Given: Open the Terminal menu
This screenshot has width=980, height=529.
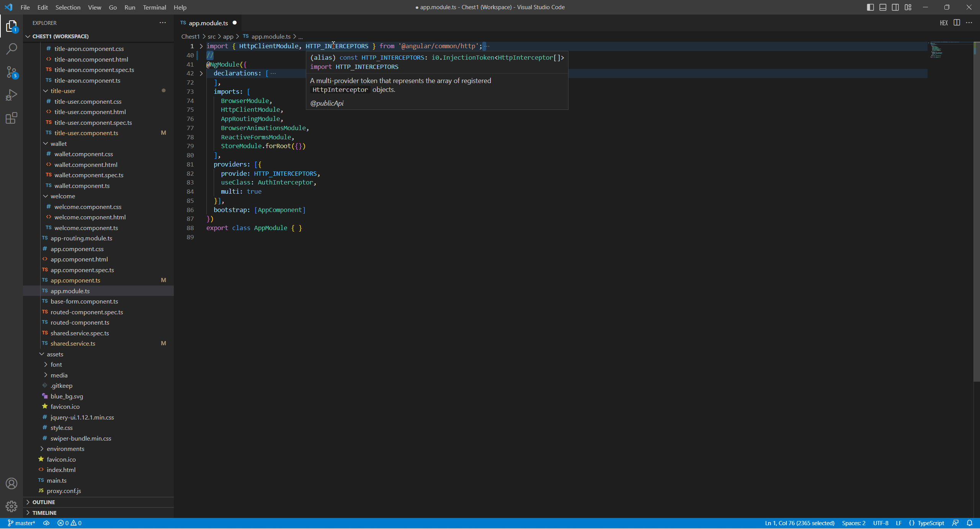Looking at the screenshot, I should pos(154,7).
